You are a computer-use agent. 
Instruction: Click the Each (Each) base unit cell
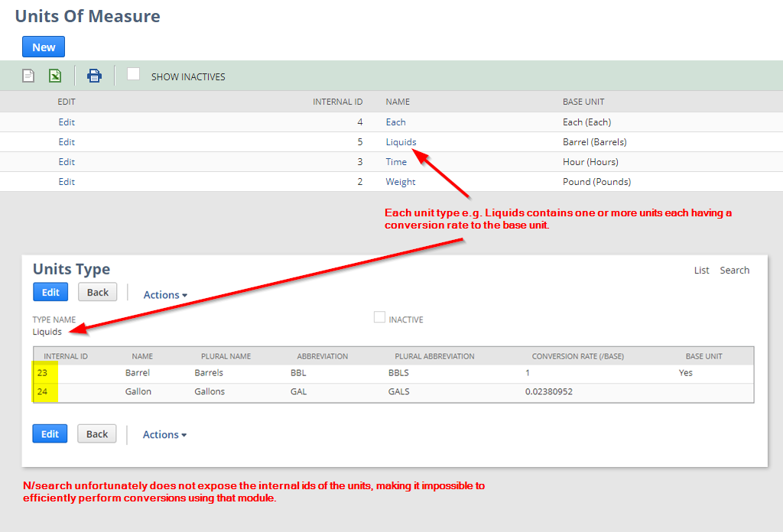point(586,122)
